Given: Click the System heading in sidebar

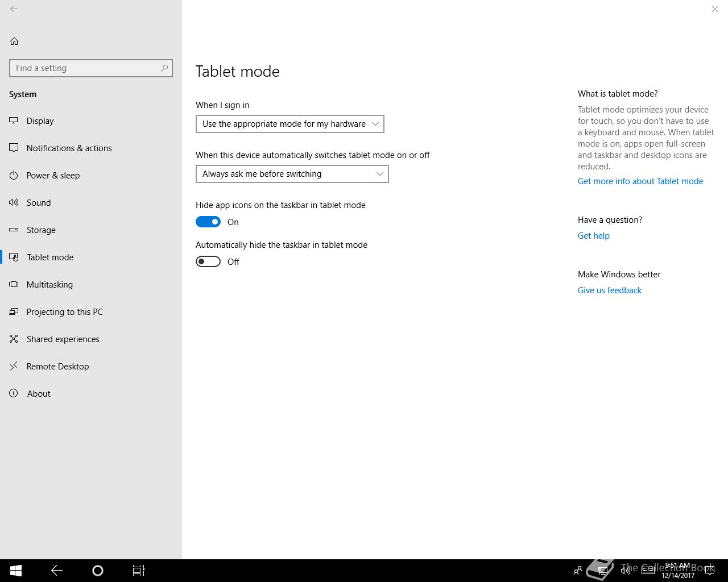Looking at the screenshot, I should coord(23,94).
